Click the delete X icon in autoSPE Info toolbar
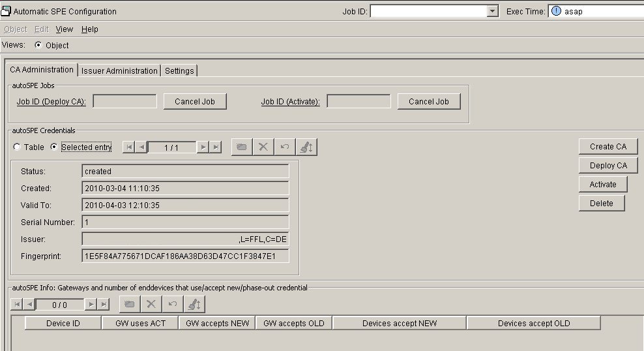644x351 pixels. click(x=151, y=305)
